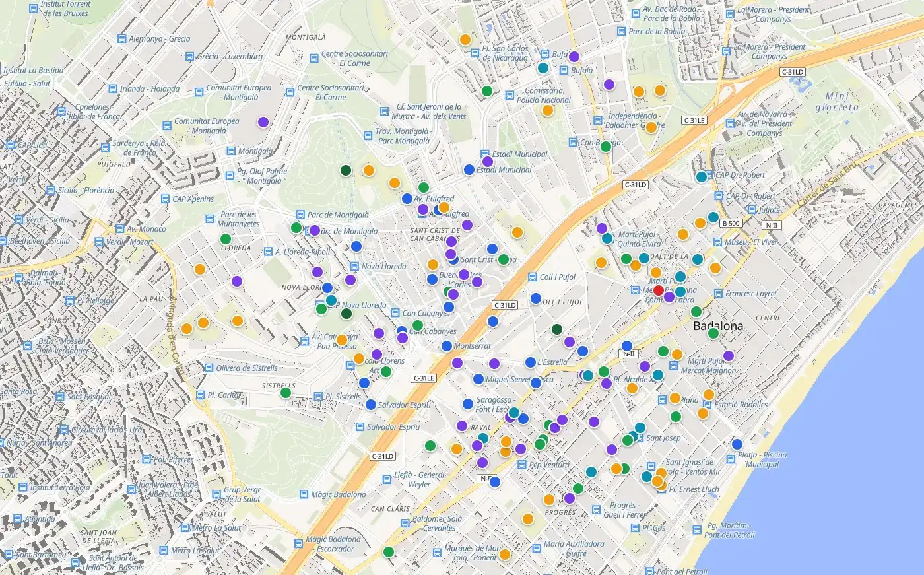This screenshot has width=924, height=575.
Task: Click the CASAGEMES neighborhood label
Action: (898, 205)
